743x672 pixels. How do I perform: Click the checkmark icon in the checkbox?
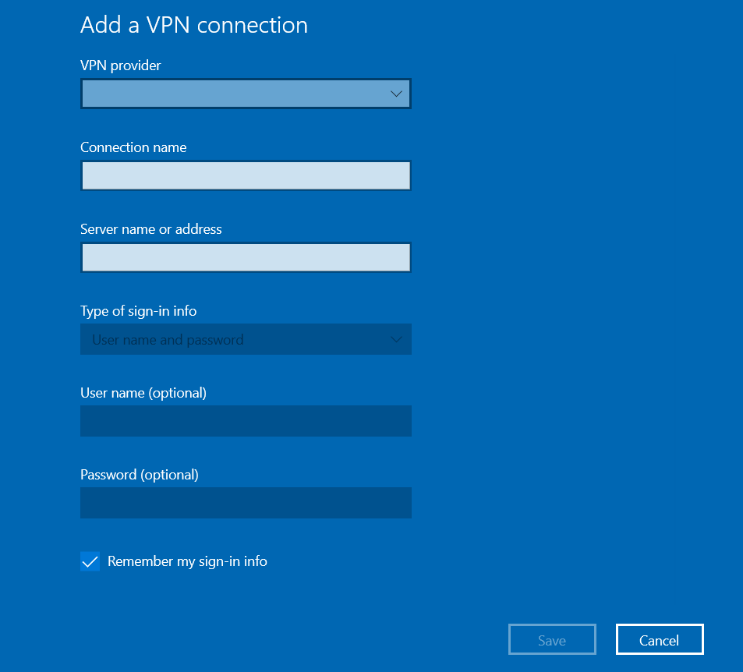tap(90, 562)
